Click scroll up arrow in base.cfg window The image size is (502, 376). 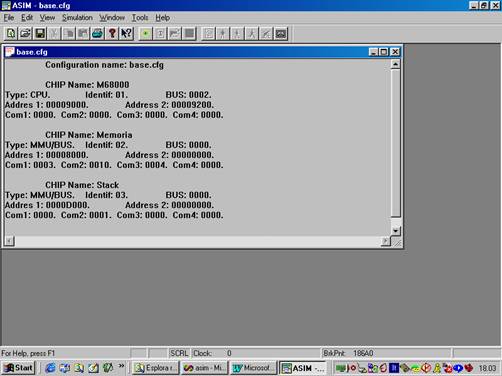395,64
